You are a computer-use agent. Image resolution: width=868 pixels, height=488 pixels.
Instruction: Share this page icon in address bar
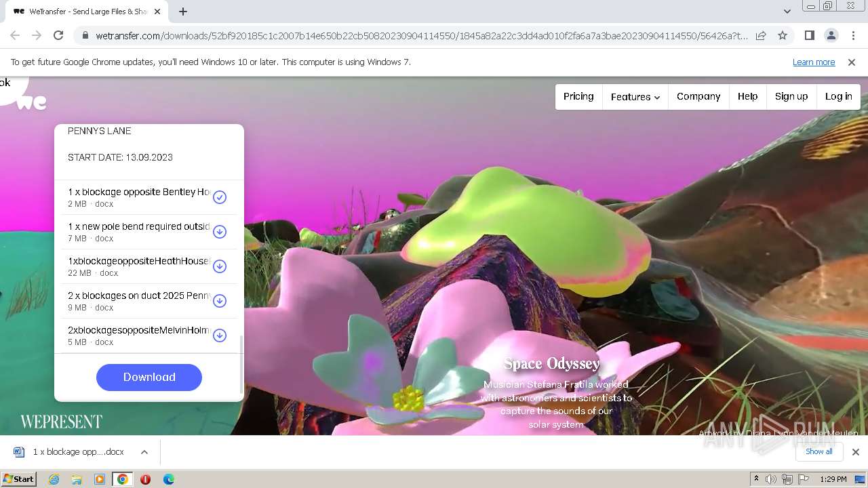click(x=761, y=35)
